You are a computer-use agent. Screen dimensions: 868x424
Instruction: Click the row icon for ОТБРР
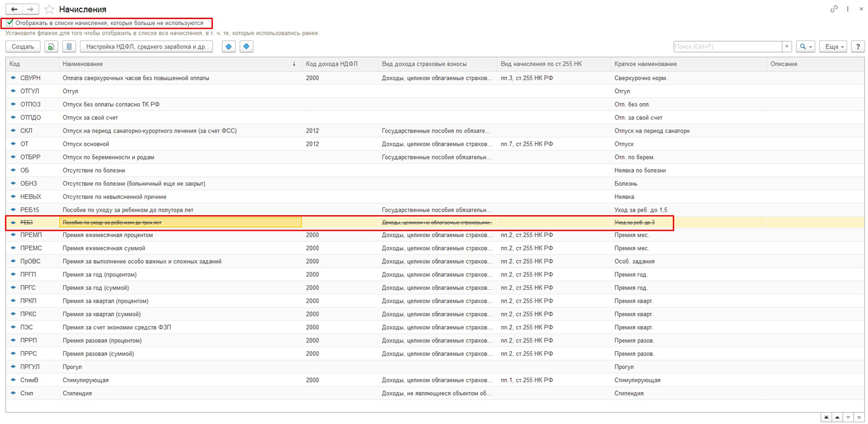pos(13,157)
